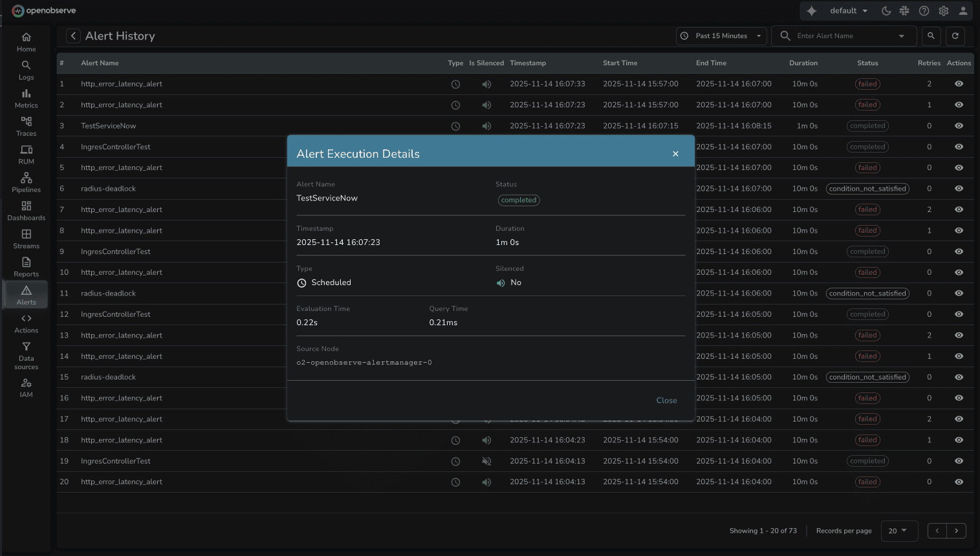Open the help icon in the top bar
The width and height of the screenshot is (980, 556).
click(x=924, y=10)
